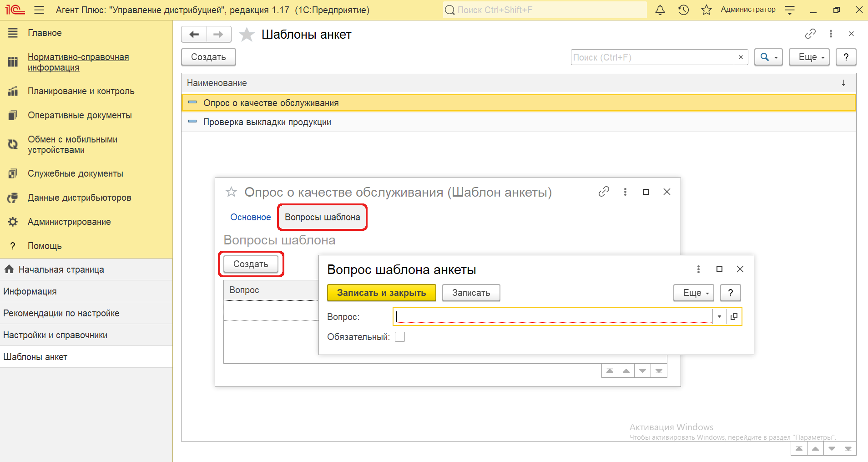Switch to Шаблоны анкет open-window tab
Screen dimensions: 868x462
click(86, 357)
